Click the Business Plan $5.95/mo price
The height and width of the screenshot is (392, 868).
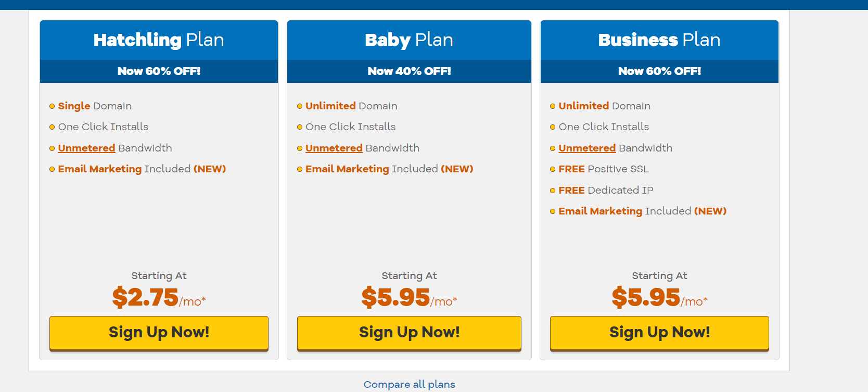[x=659, y=298]
